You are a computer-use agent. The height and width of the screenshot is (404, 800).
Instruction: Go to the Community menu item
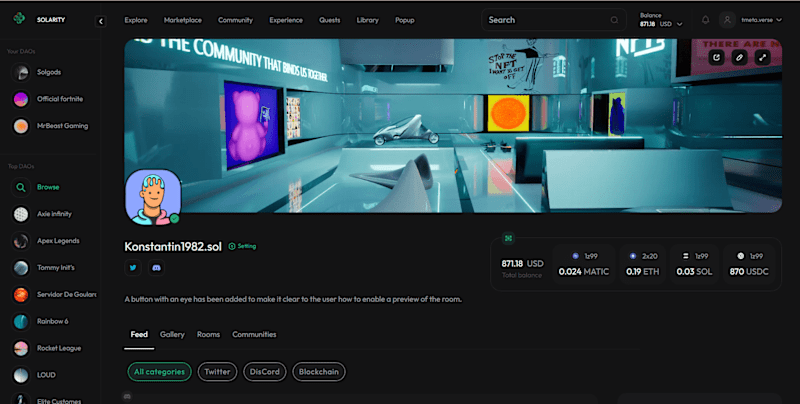click(235, 20)
